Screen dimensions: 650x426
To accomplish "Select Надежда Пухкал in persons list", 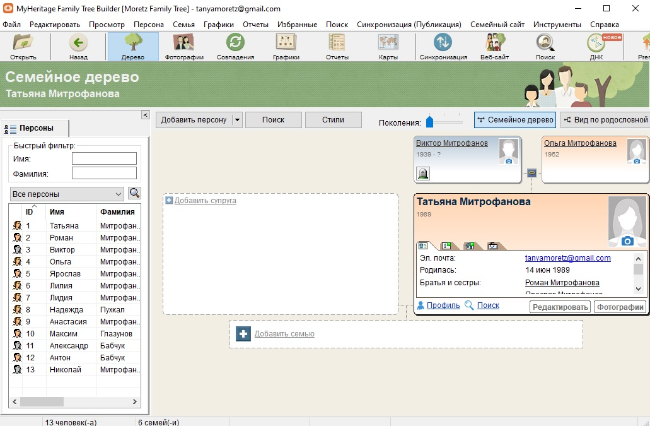I will (x=75, y=310).
